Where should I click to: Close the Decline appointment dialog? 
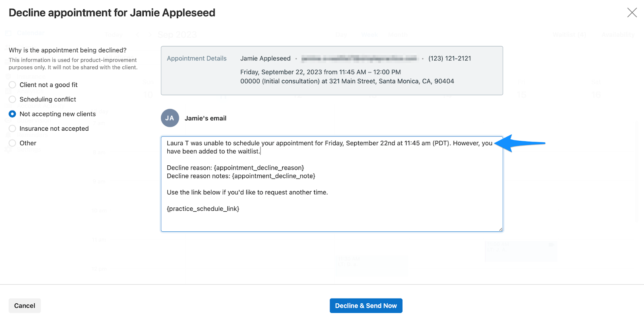(632, 13)
